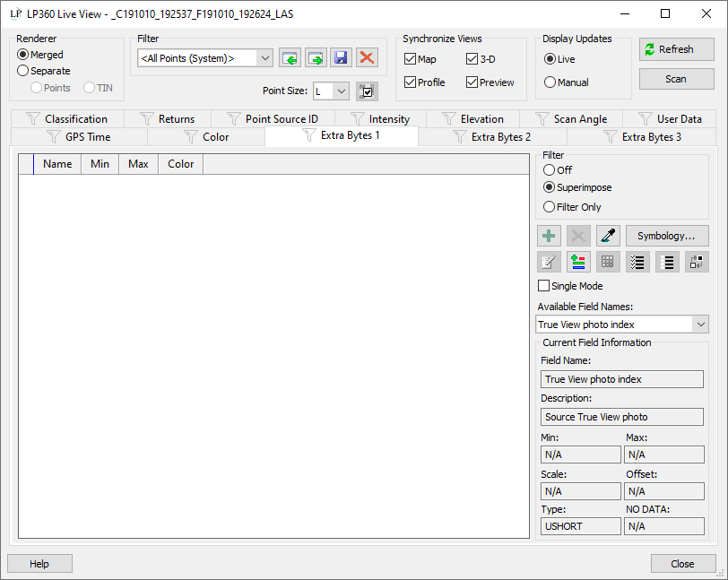Click the load filter icon with green left arrow
This screenshot has width=728, height=580.
(x=290, y=58)
